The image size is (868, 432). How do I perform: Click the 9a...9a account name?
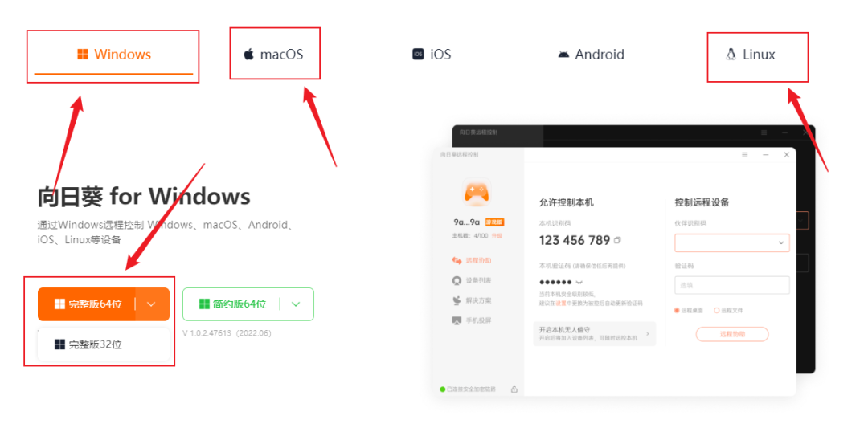point(467,222)
